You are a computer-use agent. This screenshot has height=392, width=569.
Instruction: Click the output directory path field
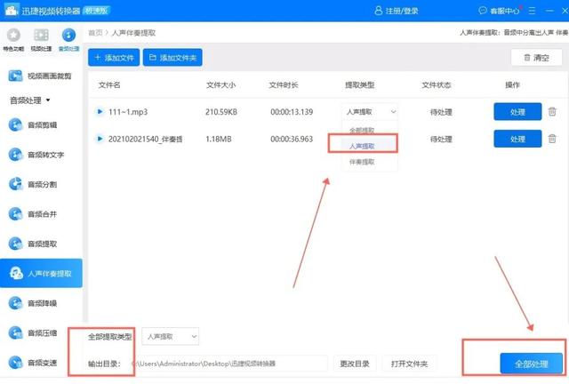[x=229, y=364]
